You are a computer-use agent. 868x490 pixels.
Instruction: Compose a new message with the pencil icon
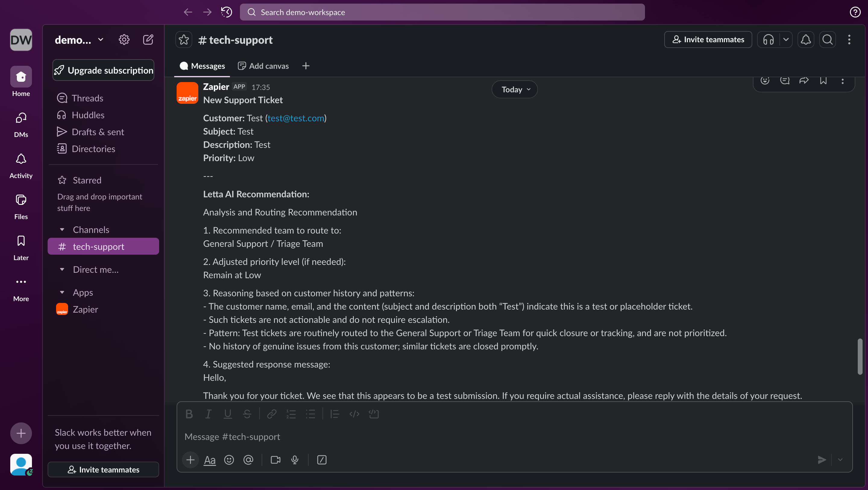point(148,39)
